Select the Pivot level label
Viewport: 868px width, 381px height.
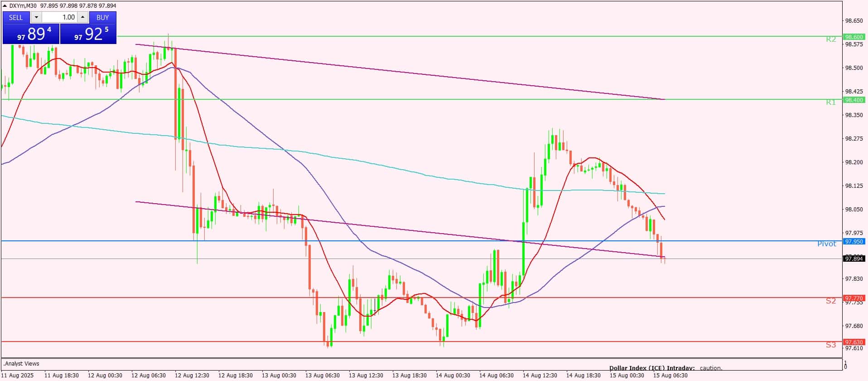826,244
